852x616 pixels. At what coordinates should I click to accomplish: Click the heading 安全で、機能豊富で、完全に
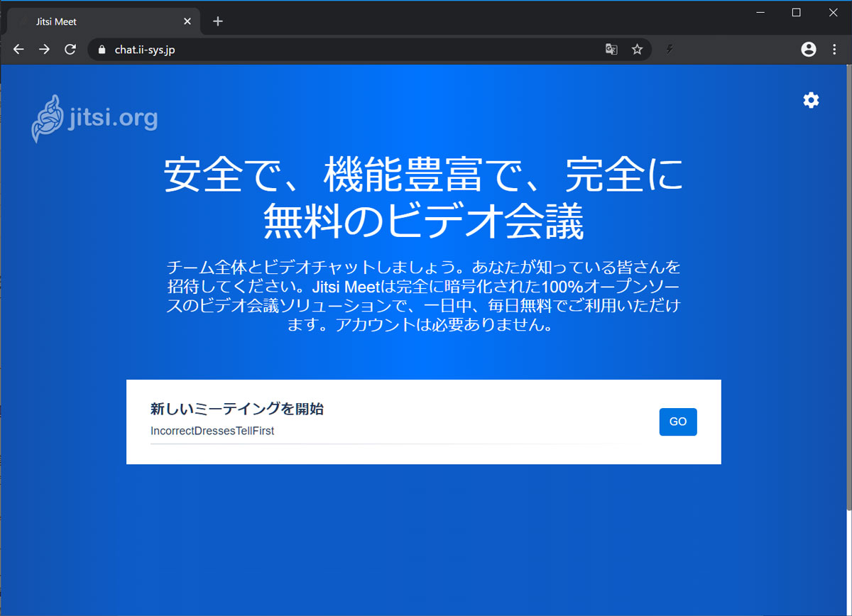[423, 175]
